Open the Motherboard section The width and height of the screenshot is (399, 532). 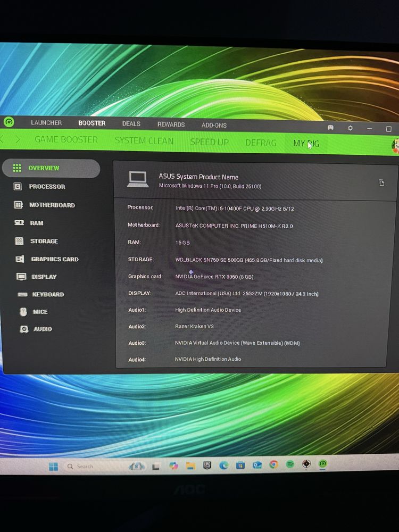(x=45, y=205)
